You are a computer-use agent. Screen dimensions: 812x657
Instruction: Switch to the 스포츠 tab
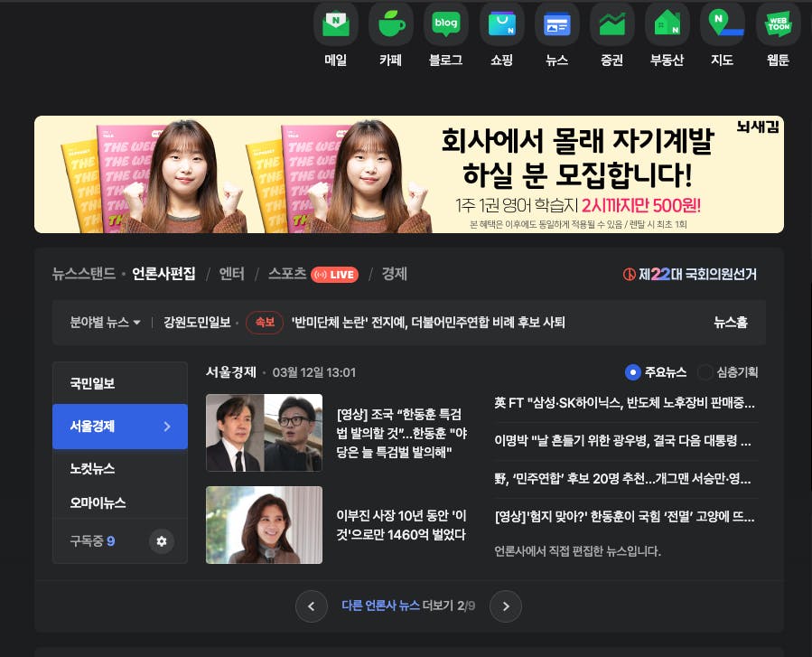point(287,274)
